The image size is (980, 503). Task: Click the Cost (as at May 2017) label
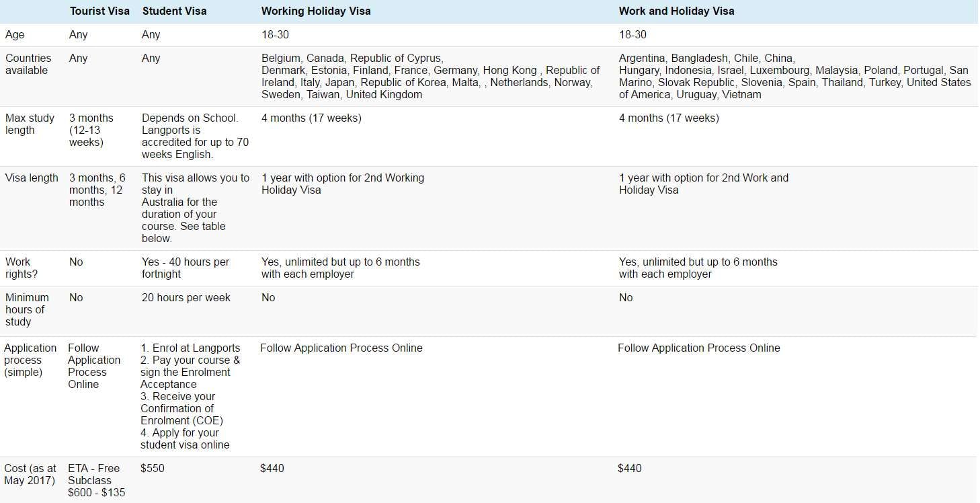(30, 474)
